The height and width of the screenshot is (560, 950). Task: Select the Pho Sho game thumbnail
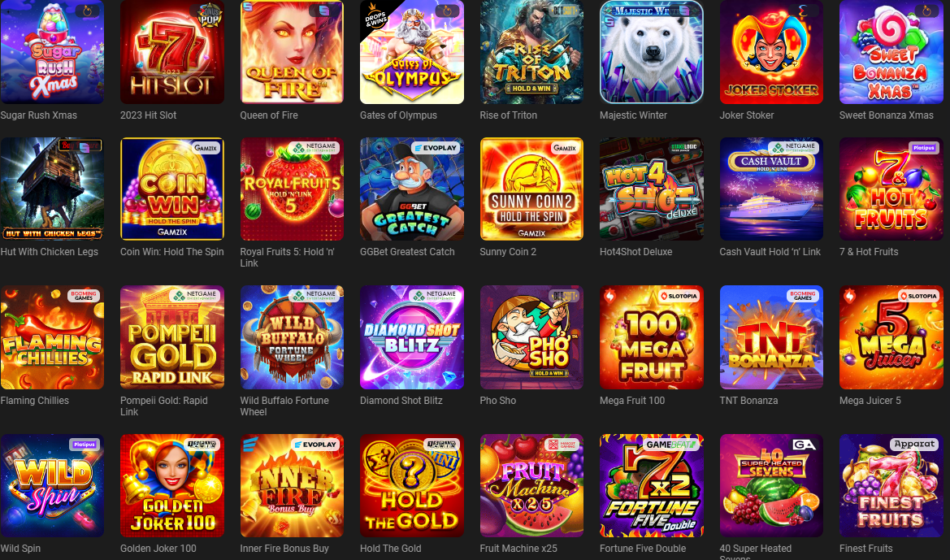click(x=531, y=337)
